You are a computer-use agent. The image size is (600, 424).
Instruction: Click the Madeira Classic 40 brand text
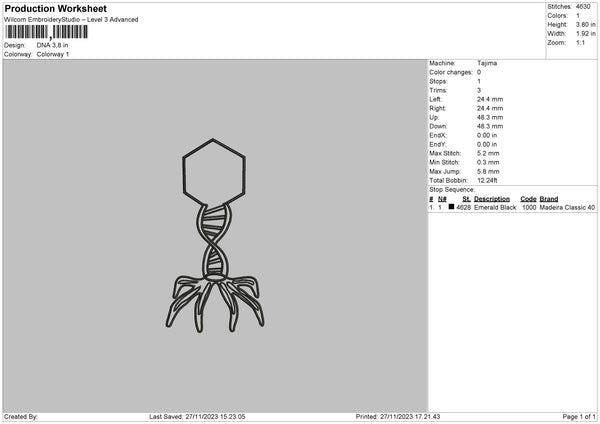[567, 207]
